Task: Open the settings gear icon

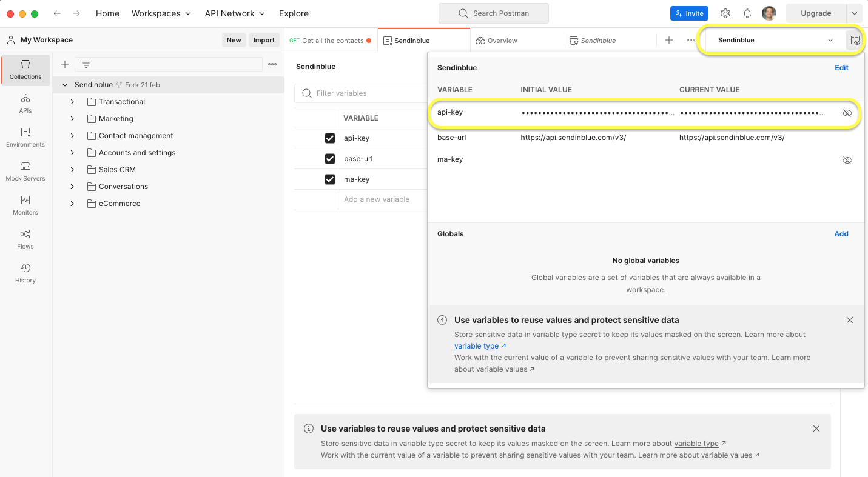Action: click(725, 13)
